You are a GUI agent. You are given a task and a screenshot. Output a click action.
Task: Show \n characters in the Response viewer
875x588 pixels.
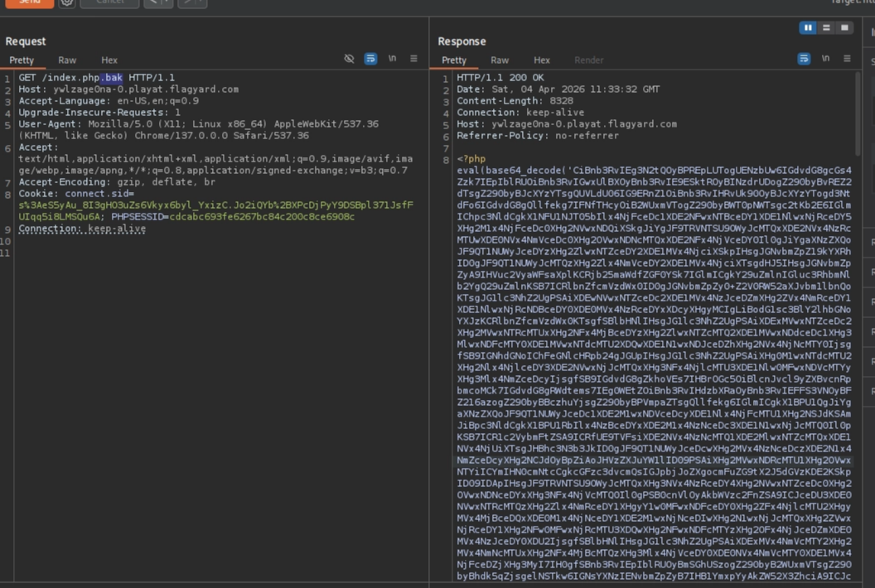pyautogui.click(x=825, y=59)
